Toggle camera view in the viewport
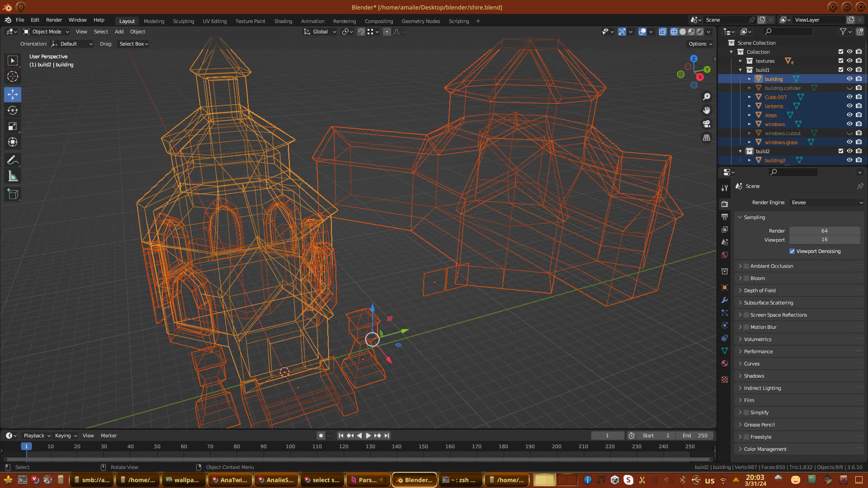The width and height of the screenshot is (868, 488). (x=707, y=124)
